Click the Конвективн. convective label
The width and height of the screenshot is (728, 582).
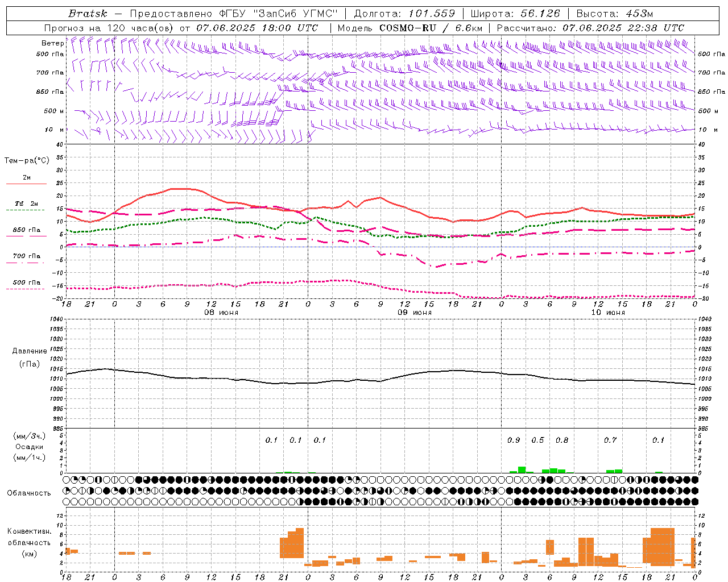(29, 531)
